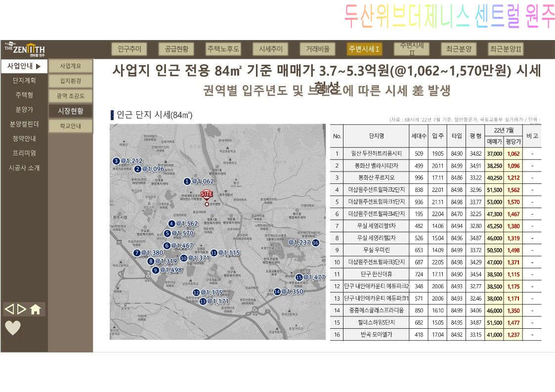Click the 세대수 column header

(419, 136)
